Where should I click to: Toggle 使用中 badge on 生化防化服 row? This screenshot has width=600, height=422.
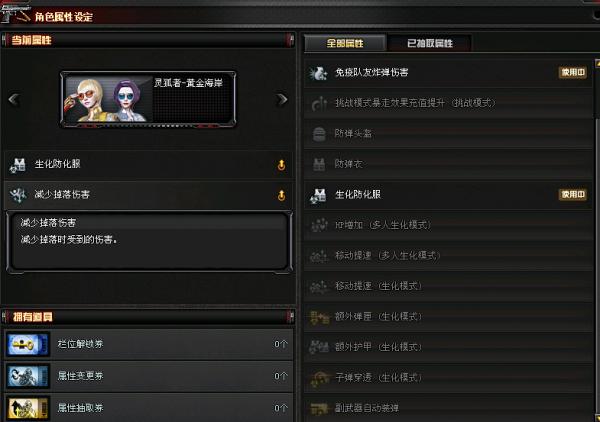573,194
